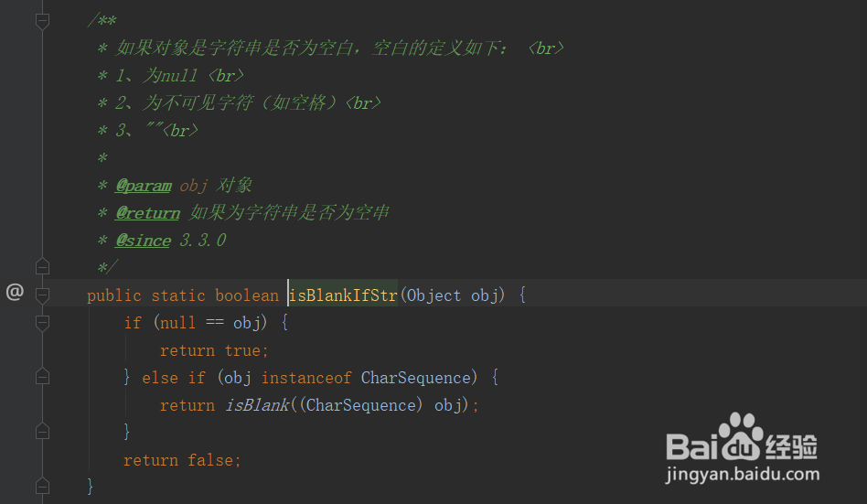Click the @since Javadoc tag

pyautogui.click(x=143, y=241)
